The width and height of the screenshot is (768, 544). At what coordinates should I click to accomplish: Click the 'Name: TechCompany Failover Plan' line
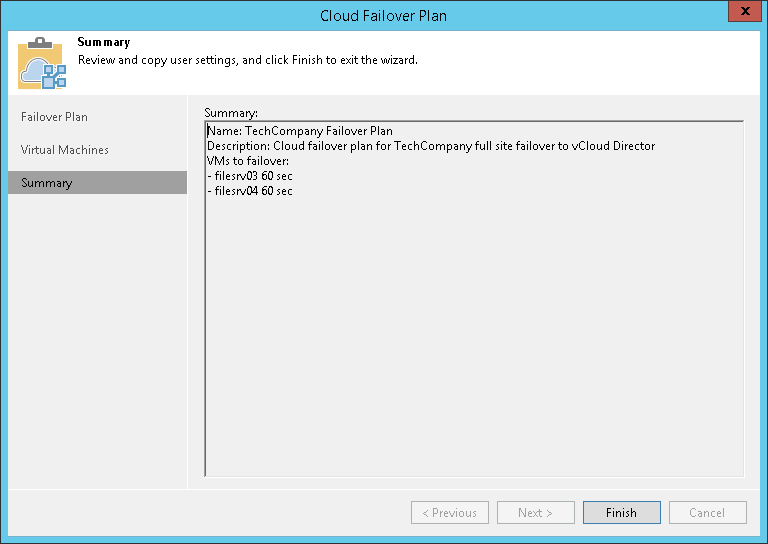pyautogui.click(x=300, y=131)
